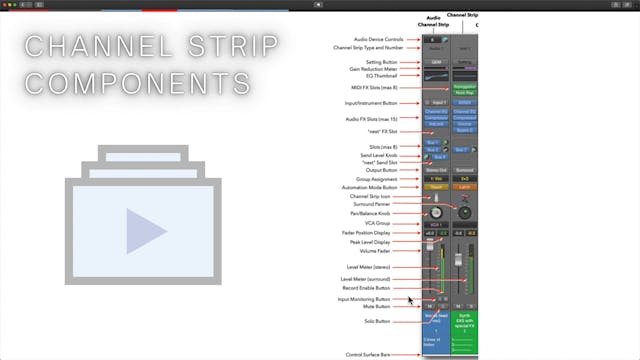This screenshot has width=640, height=360.
Task: Open the Stereo Out output button menu
Action: click(436, 170)
